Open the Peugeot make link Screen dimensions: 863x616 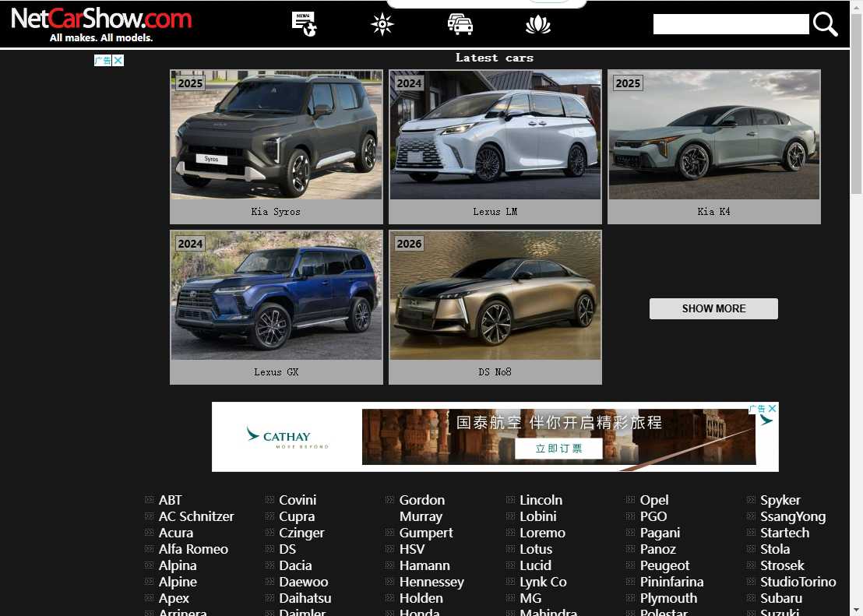[664, 565]
